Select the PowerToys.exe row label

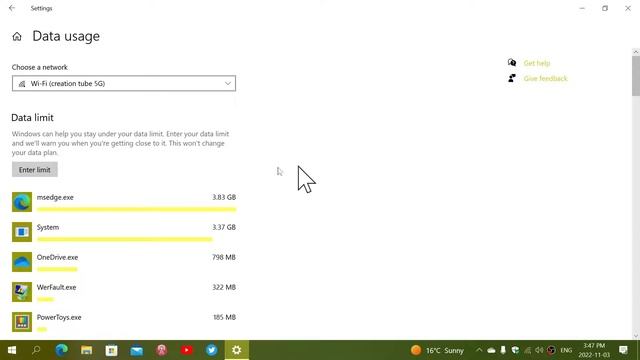pos(59,318)
